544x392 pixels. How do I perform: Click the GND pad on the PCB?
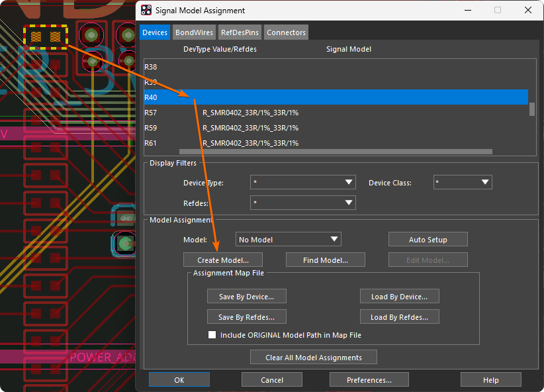click(125, 218)
